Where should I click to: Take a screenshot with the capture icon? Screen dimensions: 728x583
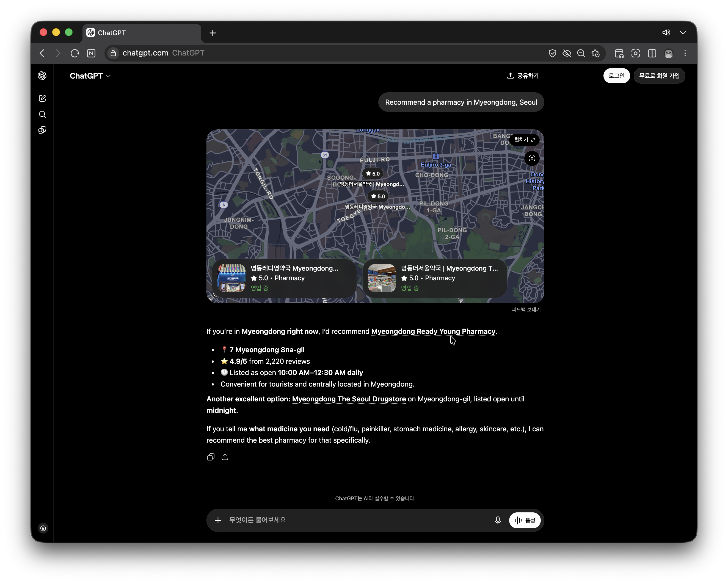click(635, 53)
